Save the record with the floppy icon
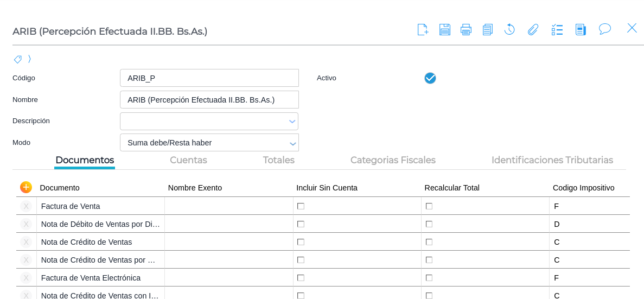The height and width of the screenshot is (299, 644). click(x=445, y=29)
